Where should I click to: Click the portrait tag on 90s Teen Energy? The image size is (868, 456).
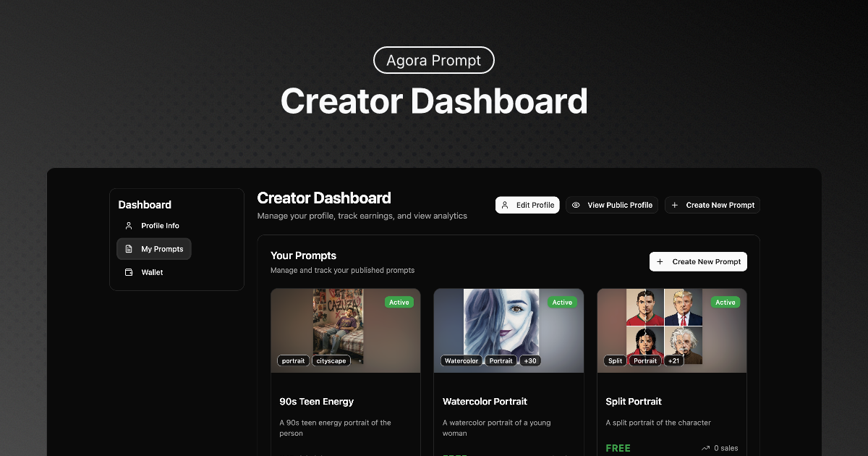pos(294,360)
